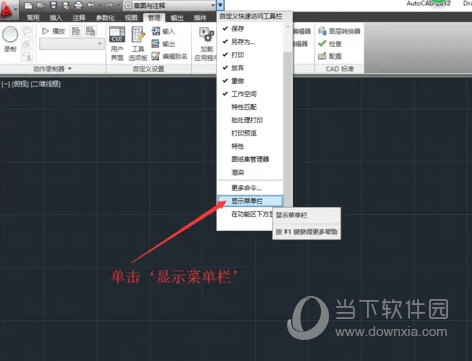
Task: Switch to the 常用 ribbon tab
Action: 33,18
